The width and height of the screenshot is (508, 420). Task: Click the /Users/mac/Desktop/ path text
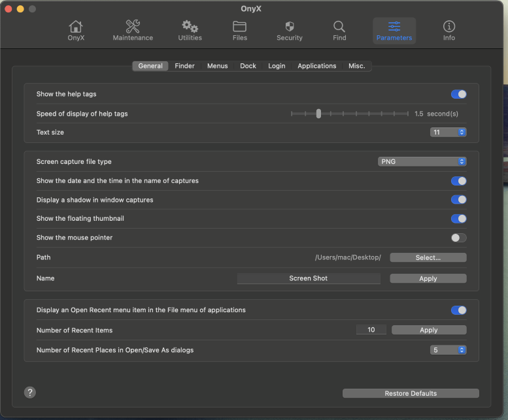coord(348,257)
